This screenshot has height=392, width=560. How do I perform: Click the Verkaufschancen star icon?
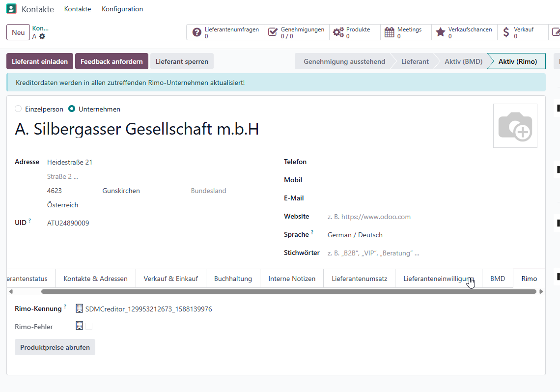441,32
